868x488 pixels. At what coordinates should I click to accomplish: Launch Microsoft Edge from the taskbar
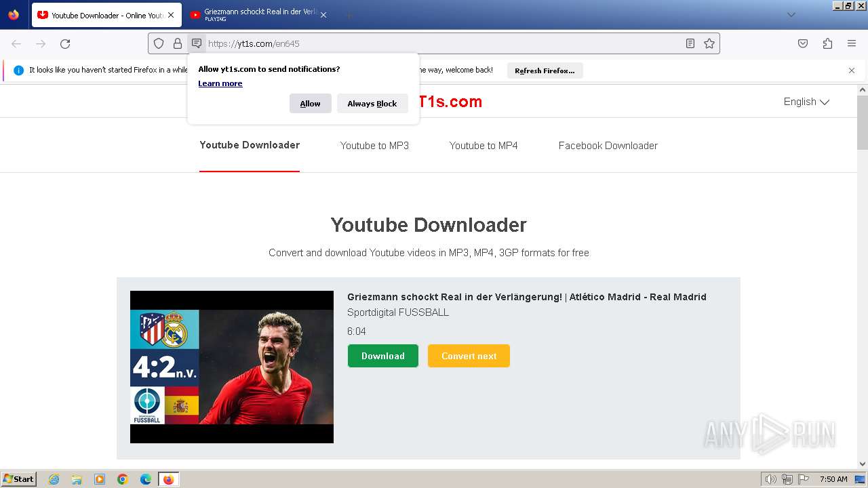coord(146,479)
